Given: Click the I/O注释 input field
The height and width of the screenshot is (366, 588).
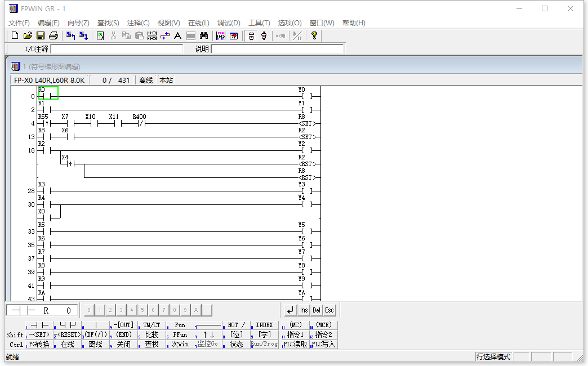Looking at the screenshot, I should pos(117,49).
